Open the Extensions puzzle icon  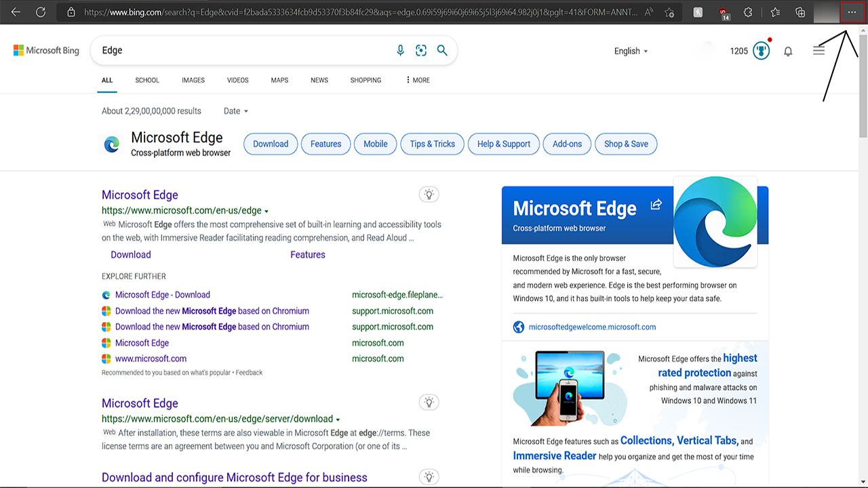point(748,12)
